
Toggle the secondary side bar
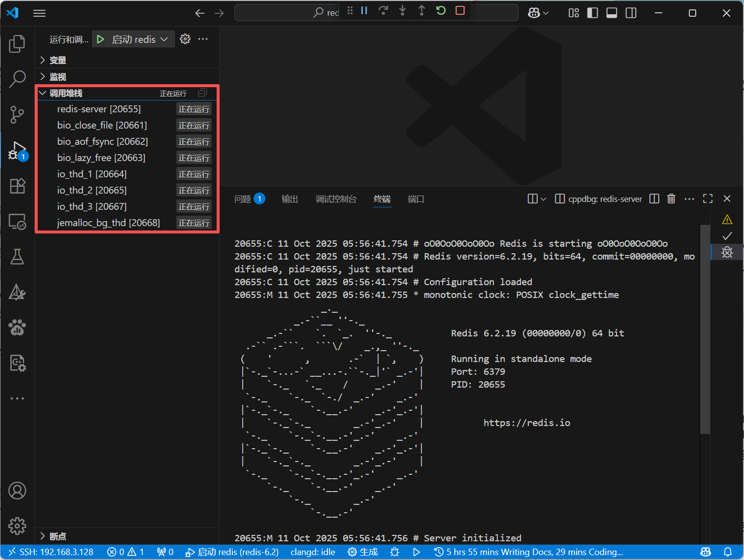pos(631,13)
